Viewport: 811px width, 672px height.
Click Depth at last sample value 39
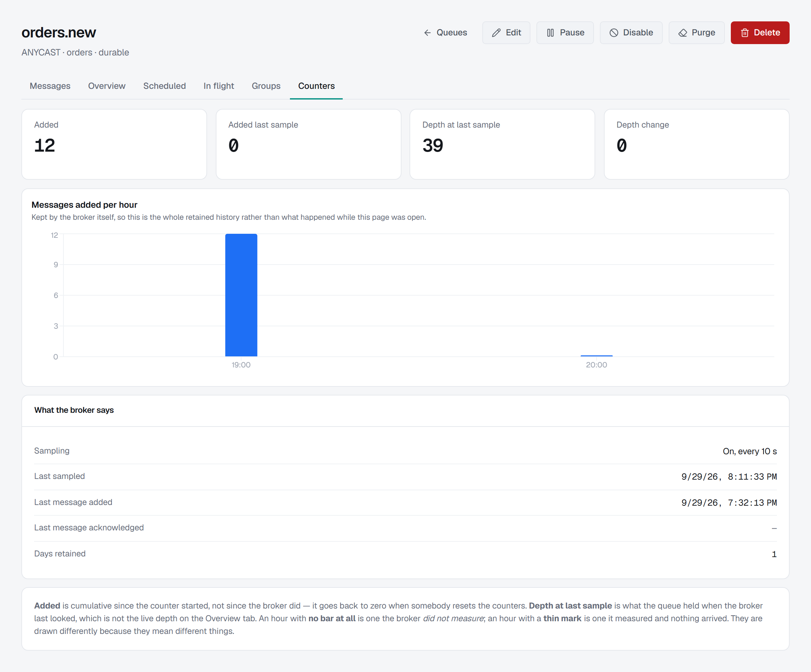(433, 146)
